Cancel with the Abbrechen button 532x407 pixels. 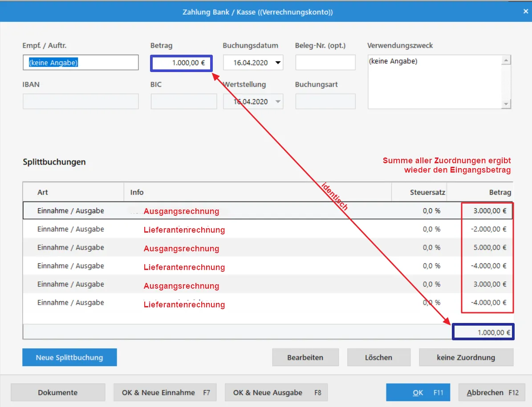click(x=492, y=392)
